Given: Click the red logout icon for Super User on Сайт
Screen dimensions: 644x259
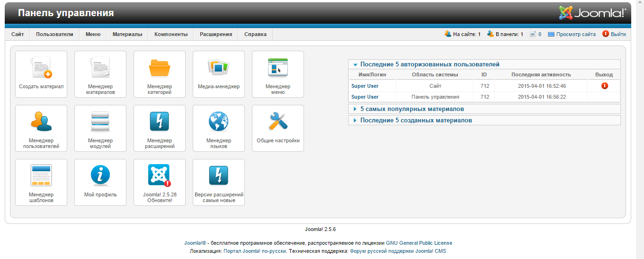Looking at the screenshot, I should point(604,86).
